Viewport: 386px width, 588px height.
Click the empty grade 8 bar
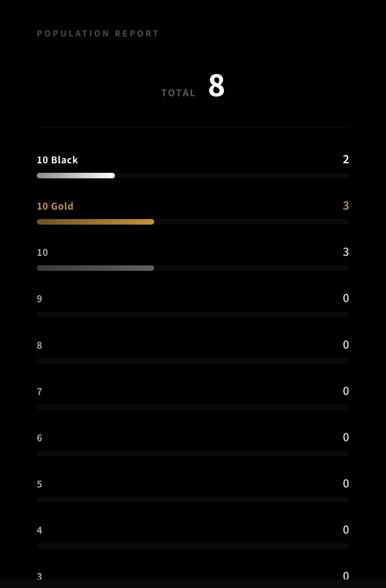coord(193,361)
